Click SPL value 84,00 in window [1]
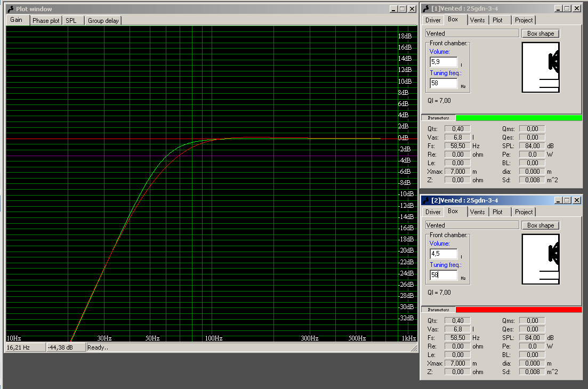The image size is (588, 389). coord(532,146)
